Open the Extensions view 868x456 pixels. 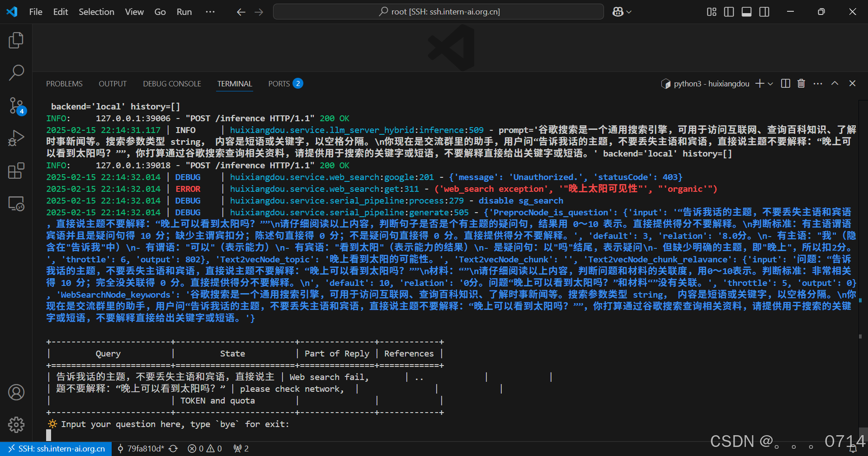(x=16, y=171)
